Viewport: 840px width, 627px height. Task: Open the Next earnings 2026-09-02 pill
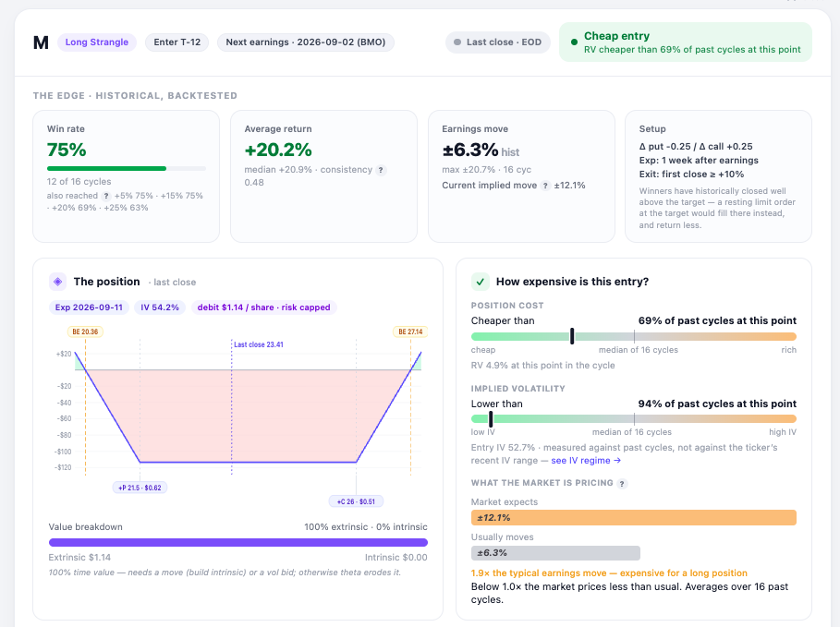click(305, 42)
